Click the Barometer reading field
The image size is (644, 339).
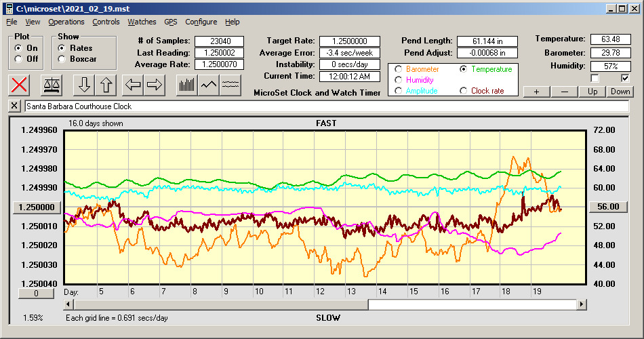[x=610, y=53]
